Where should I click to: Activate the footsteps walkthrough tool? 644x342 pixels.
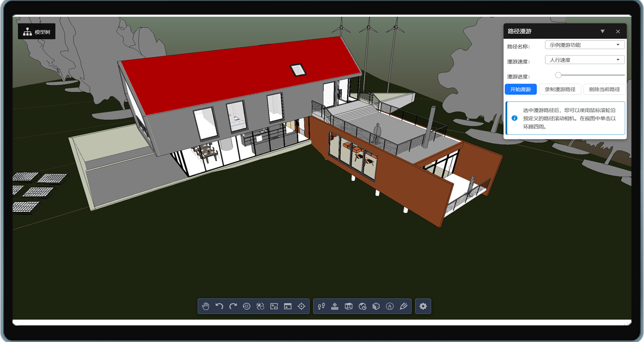(x=321, y=306)
